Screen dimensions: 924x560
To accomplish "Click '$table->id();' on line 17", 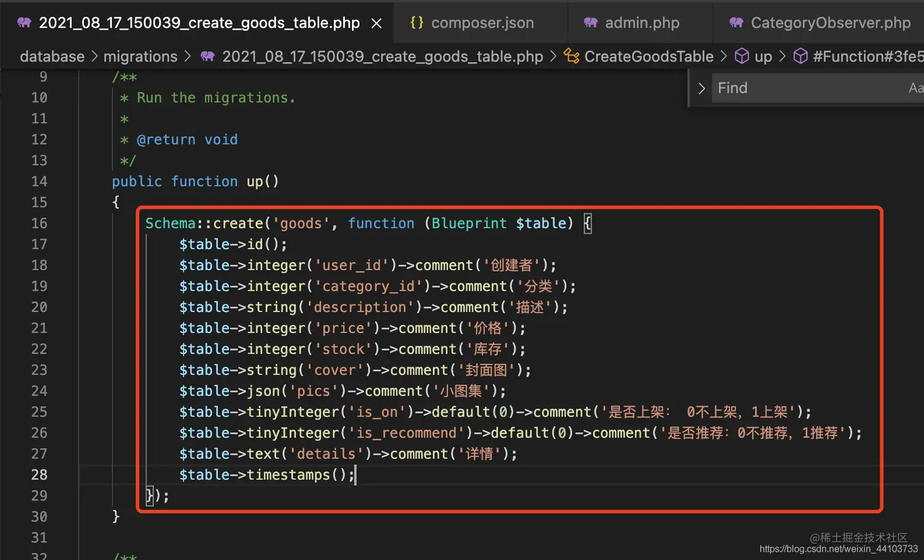I will pos(233,244).
